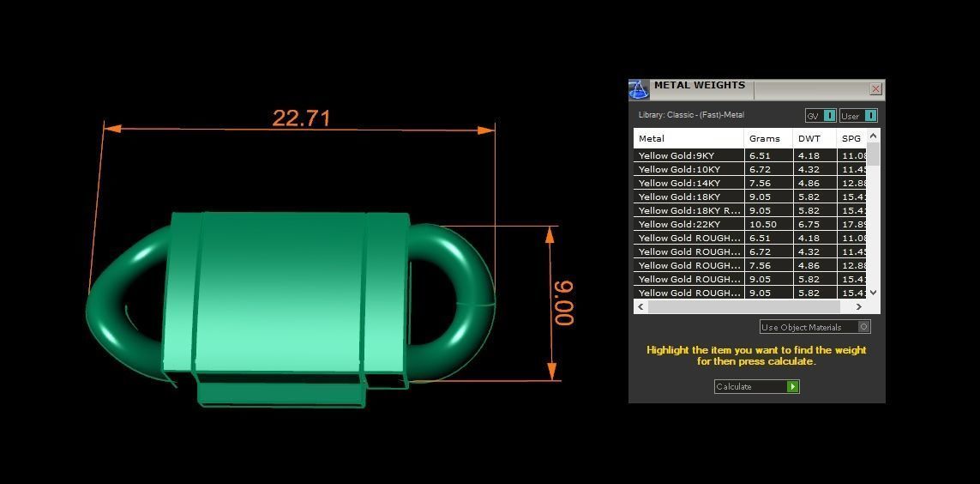
Task: Click the Library: Classic - (Fast)-Metal label
Action: point(691,115)
